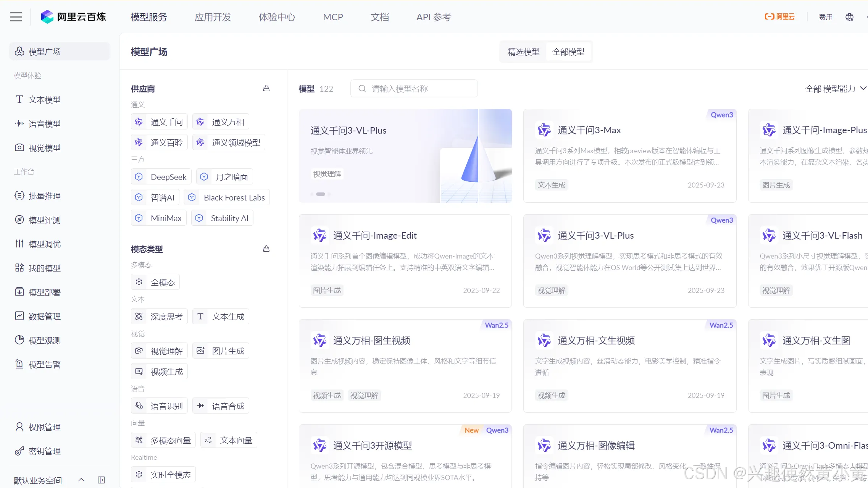Open 批量推理 in the sidebar
This screenshot has width=868, height=488.
(x=60, y=196)
